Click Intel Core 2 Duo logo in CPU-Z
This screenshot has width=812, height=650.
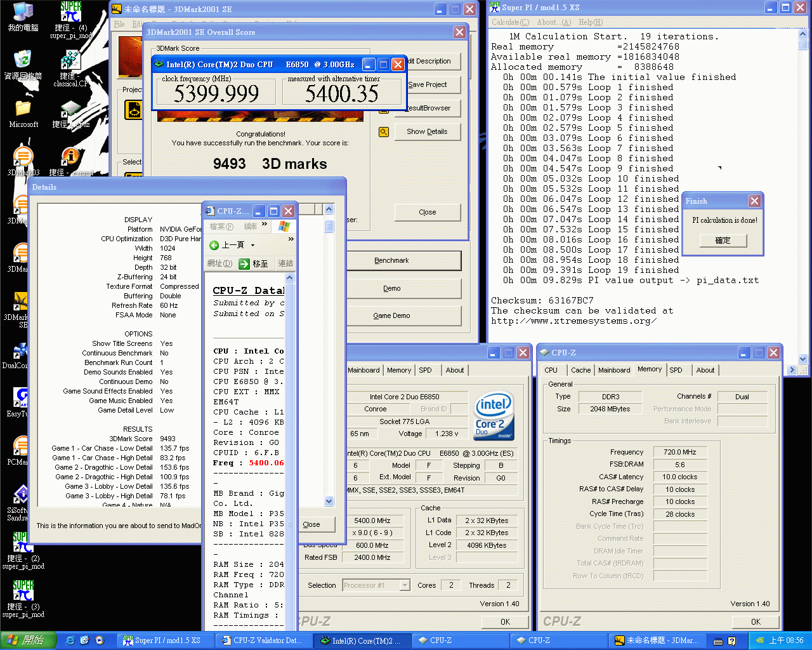pos(494,416)
